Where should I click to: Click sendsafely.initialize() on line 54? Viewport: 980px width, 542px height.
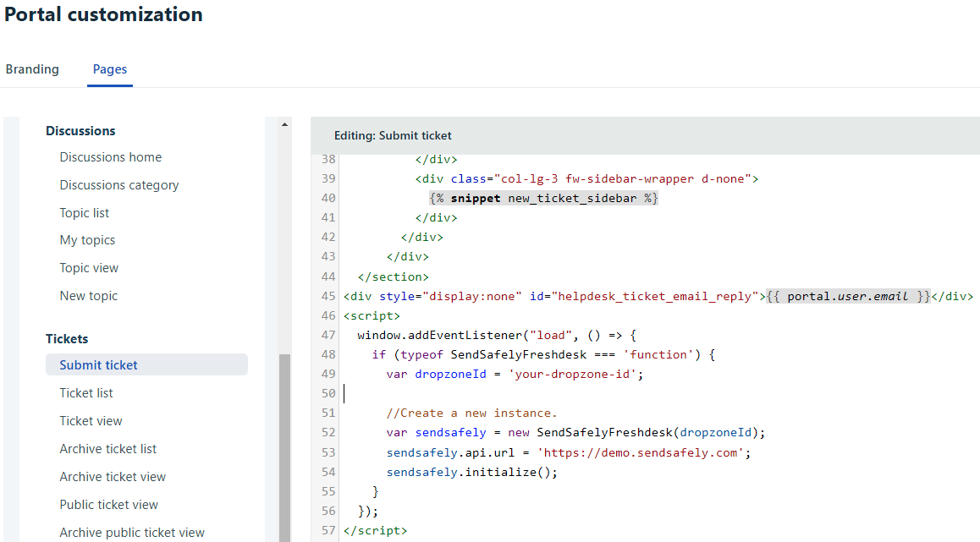pos(472,472)
